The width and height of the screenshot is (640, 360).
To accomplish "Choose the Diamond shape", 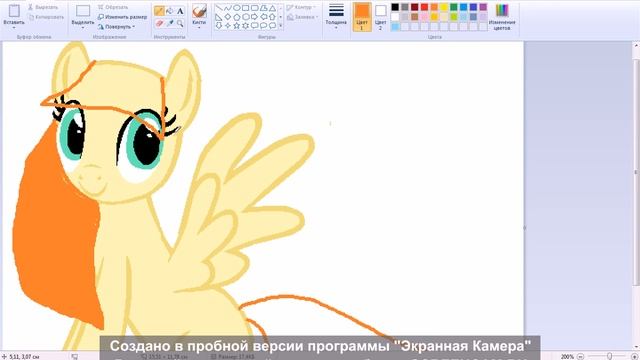I will [x=228, y=17].
